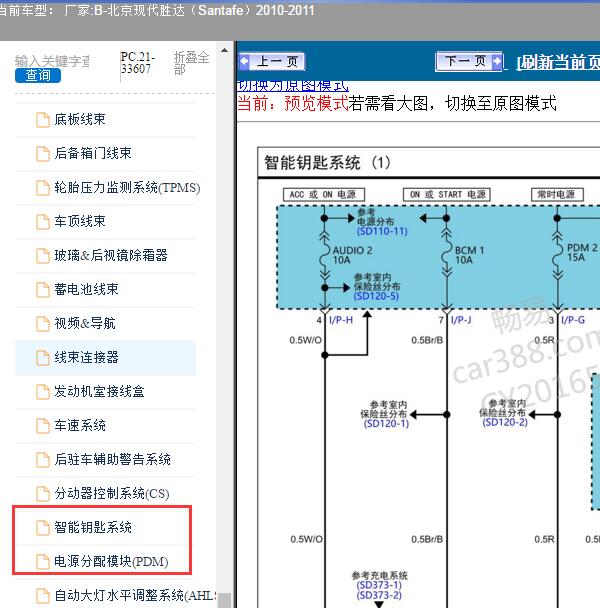Click document icon beside 分动器控制系统
Viewport: 600px width, 608px height.
(x=43, y=494)
